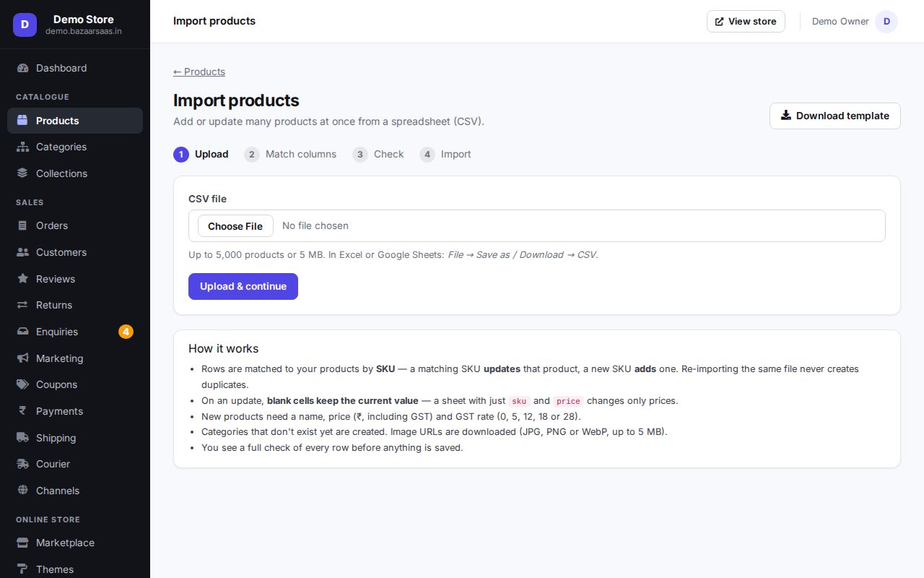Select the Import step
Image resolution: width=924 pixels, height=578 pixels.
pos(445,154)
